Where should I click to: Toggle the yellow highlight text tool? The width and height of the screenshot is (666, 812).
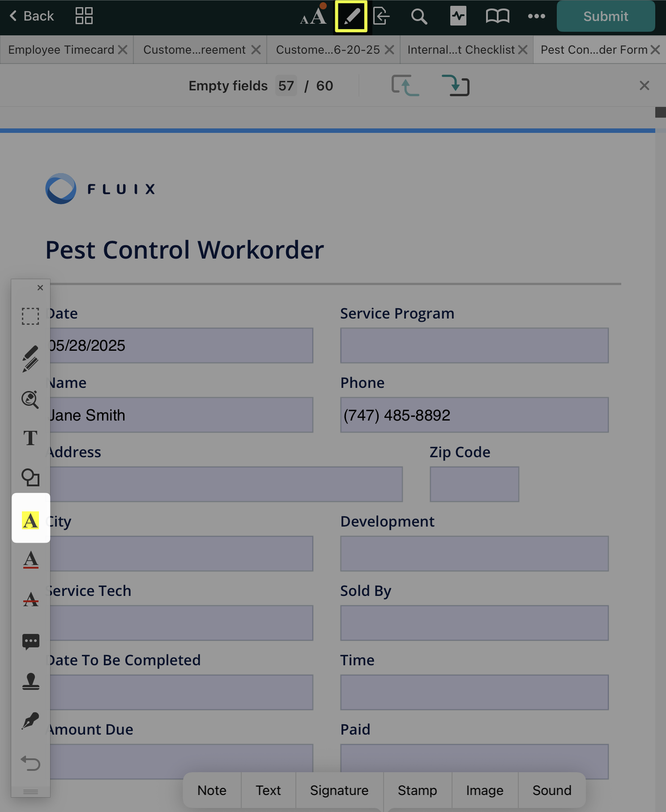click(30, 520)
